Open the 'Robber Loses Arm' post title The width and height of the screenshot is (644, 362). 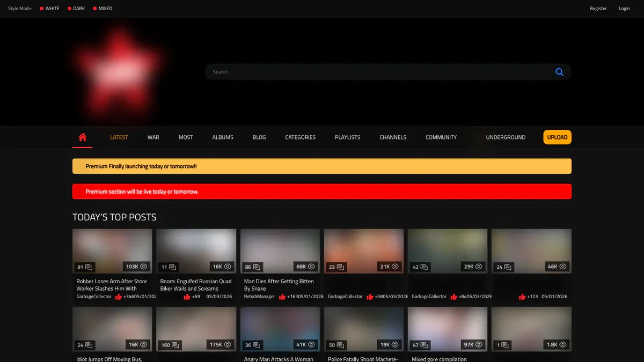point(112,285)
